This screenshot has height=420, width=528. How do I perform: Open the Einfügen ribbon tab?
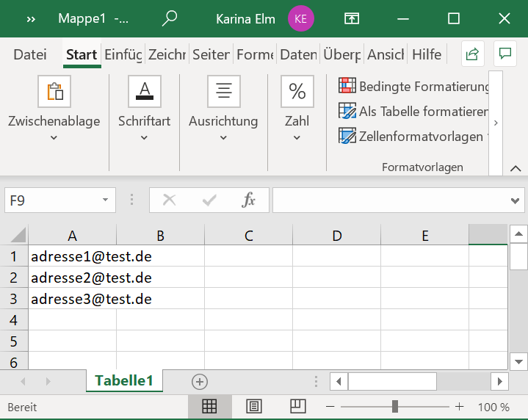pos(123,54)
